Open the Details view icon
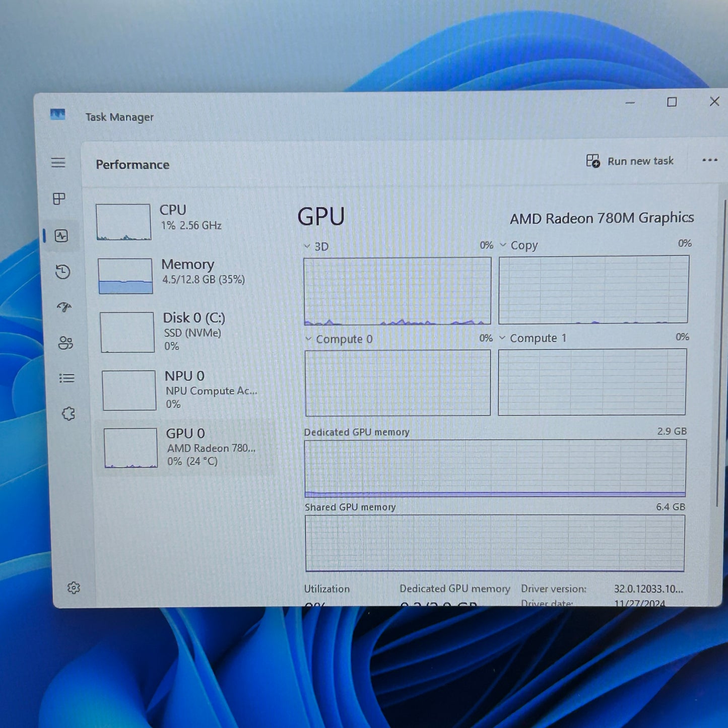The image size is (728, 728). (x=67, y=378)
